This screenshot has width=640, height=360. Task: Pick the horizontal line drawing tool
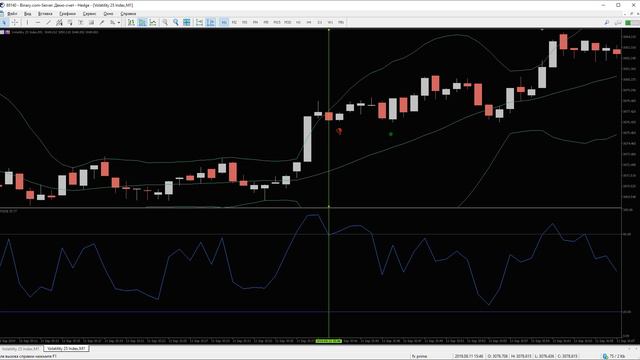(38, 22)
